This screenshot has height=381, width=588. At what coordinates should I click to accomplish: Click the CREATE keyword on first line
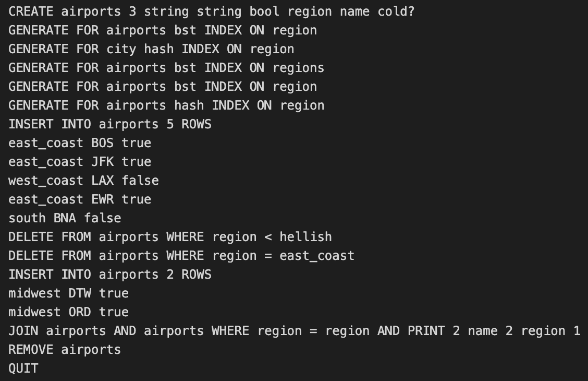[x=31, y=11]
